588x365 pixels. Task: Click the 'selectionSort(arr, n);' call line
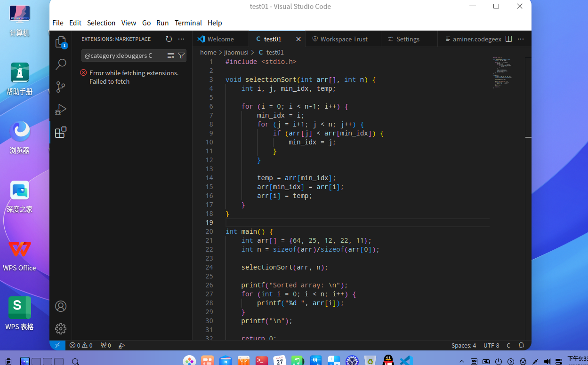(x=284, y=267)
